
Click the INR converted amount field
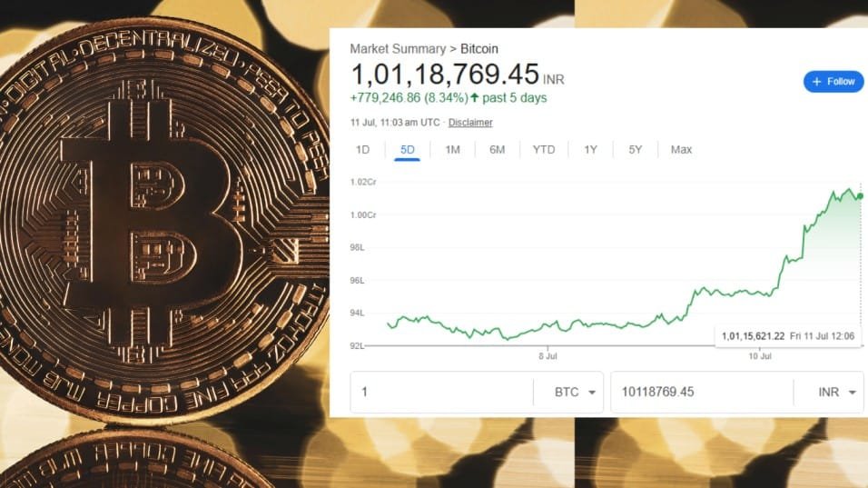click(699, 393)
